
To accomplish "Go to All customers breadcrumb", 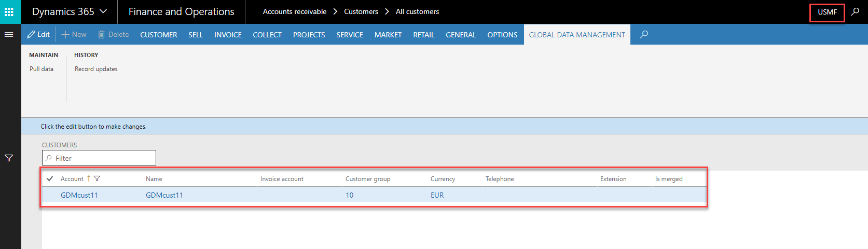I will point(417,11).
